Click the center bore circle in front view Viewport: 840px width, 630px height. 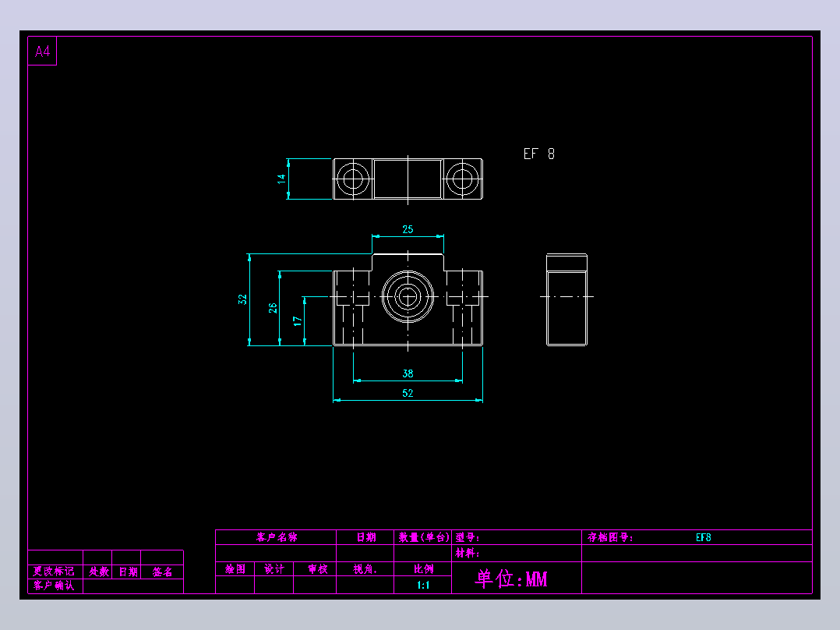pyautogui.click(x=408, y=296)
